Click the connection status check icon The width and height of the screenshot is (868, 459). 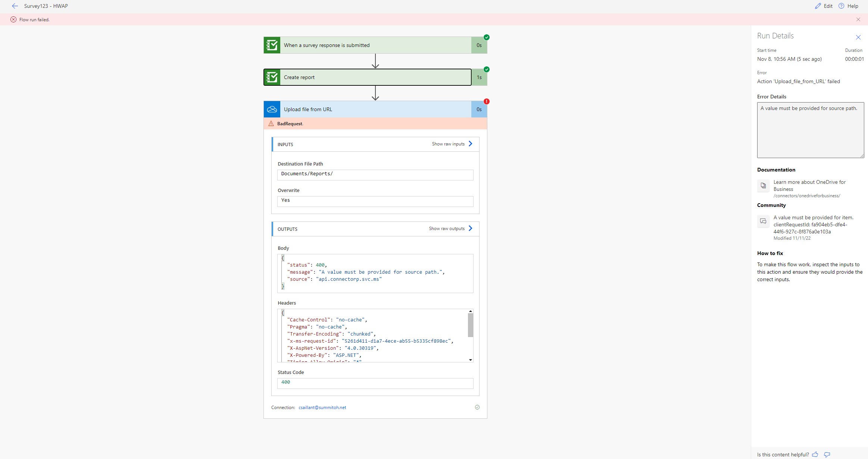[x=477, y=407]
